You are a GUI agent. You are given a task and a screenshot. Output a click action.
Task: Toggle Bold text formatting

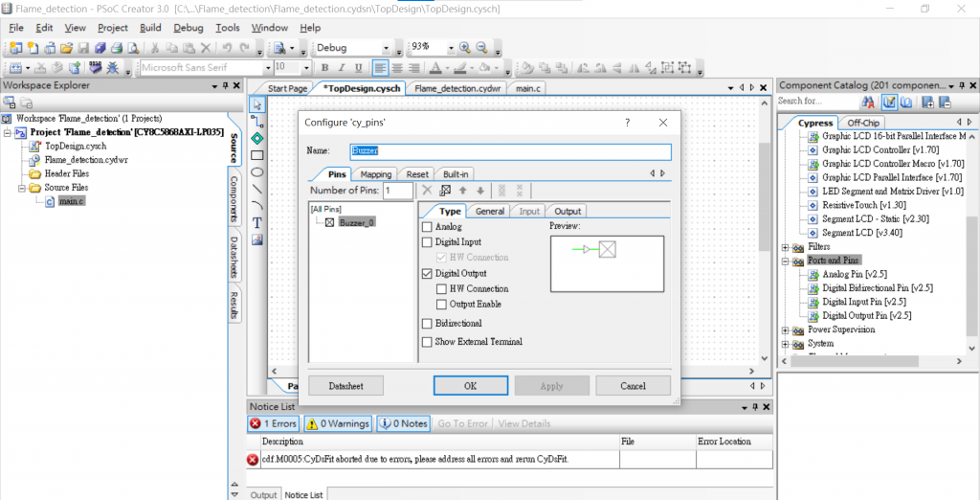point(324,68)
